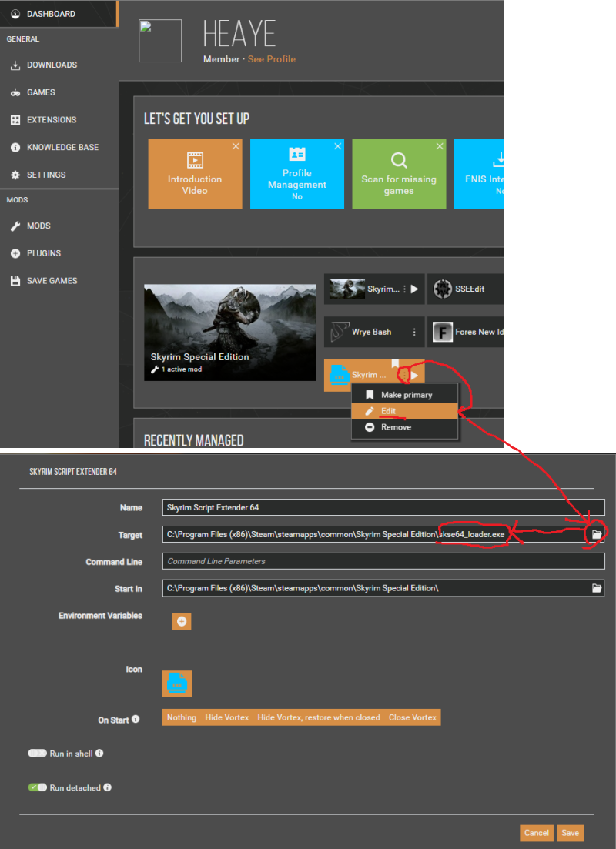Toggle the Run detached switch
Screen dimensions: 616x849
coord(38,787)
